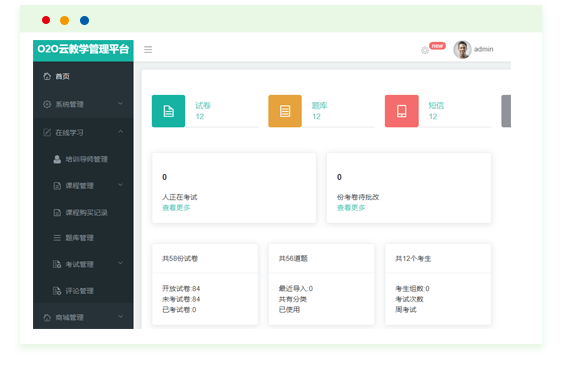This screenshot has height=368, width=570.
Task: Click the red 短信 tablet tile icon
Action: [x=401, y=111]
